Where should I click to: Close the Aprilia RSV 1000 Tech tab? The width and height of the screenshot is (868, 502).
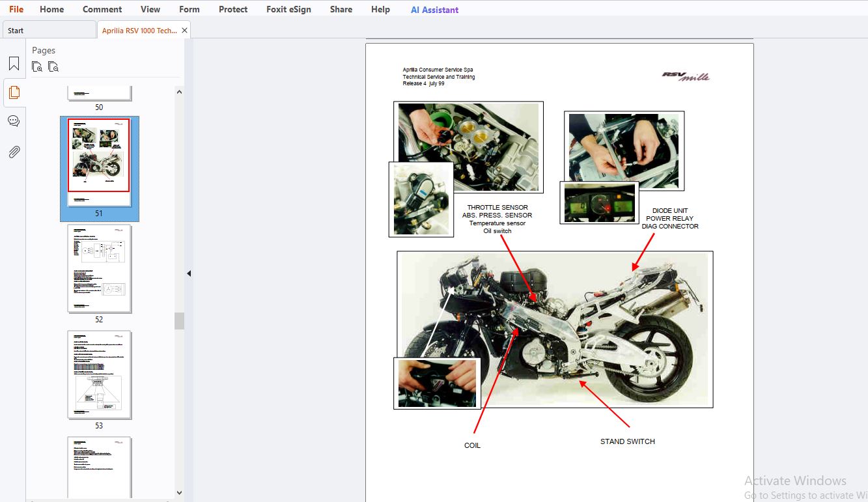point(185,30)
